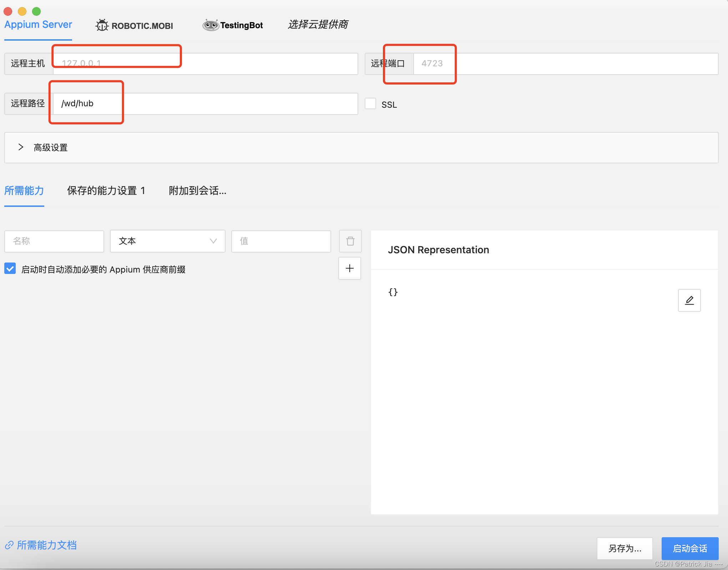Switch to the 所需能力 tab
The width and height of the screenshot is (728, 570).
coord(24,190)
